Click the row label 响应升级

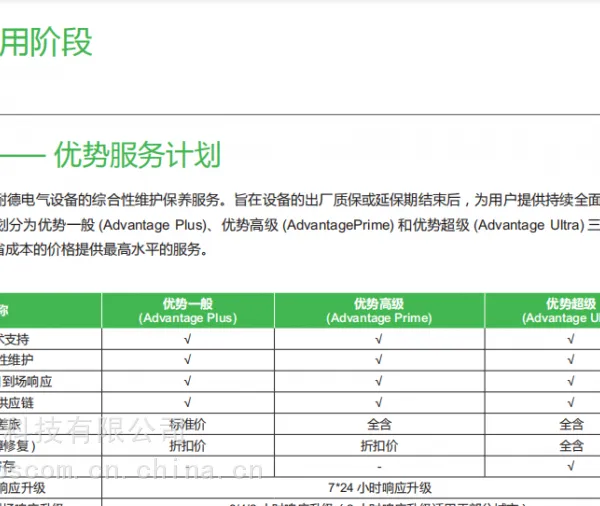pos(23,488)
